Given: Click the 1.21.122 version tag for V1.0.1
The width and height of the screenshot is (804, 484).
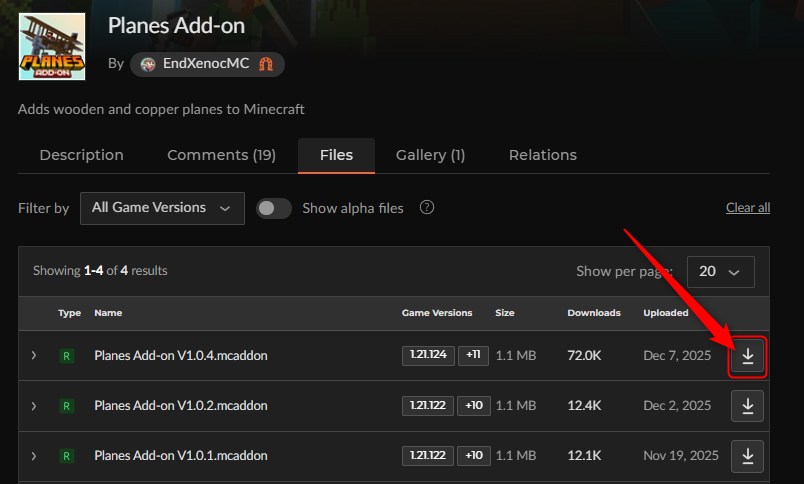Looking at the screenshot, I should click(428, 455).
